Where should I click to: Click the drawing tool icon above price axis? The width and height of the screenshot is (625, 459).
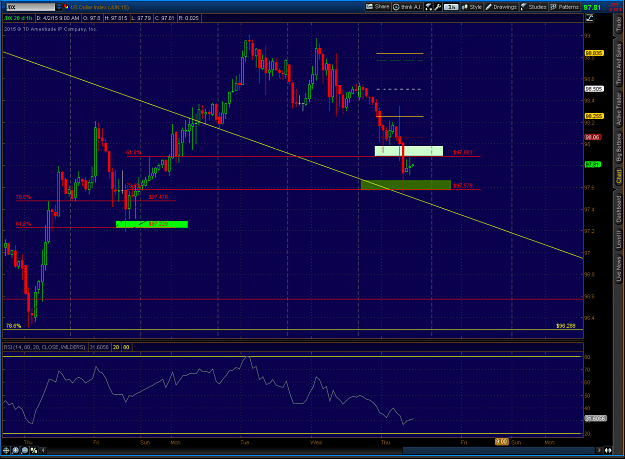[589, 18]
